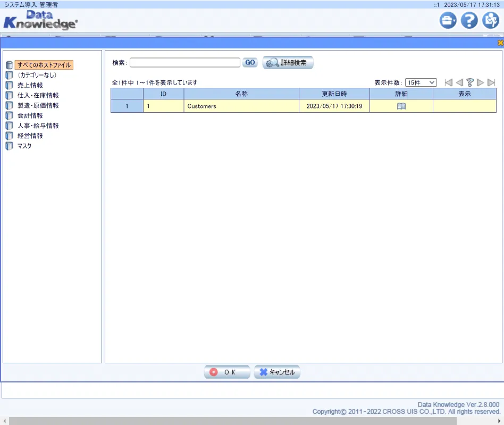This screenshot has width=504, height=425.
Task: Click the 詳細検索 advanced search button
Action: [288, 63]
